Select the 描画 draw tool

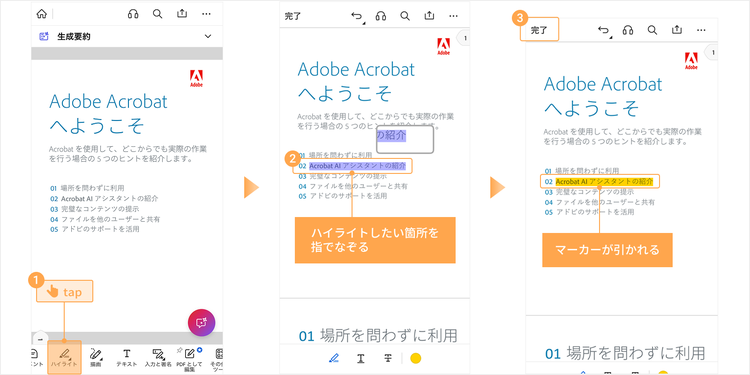(96, 357)
